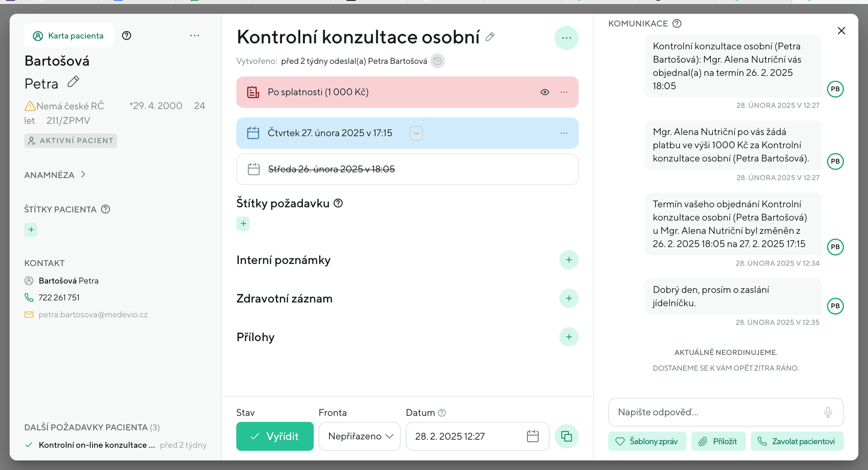
Task: Open the calendar picker in Datum field
Action: pyautogui.click(x=533, y=436)
